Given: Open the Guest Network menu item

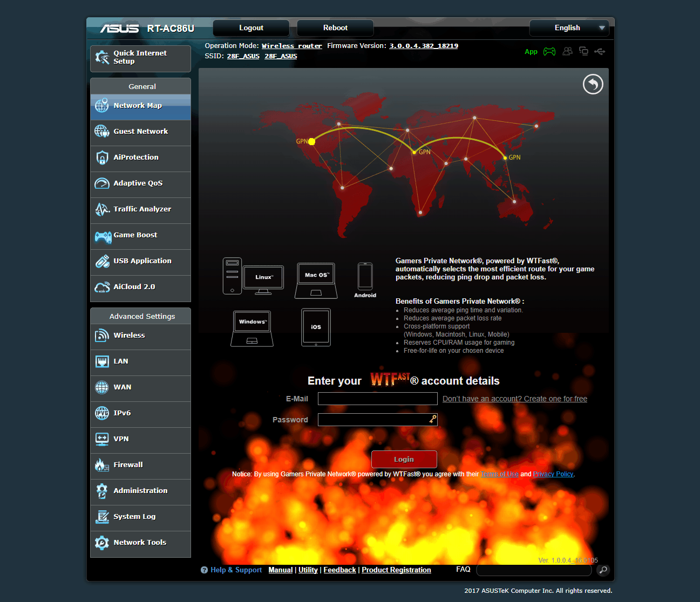Looking at the screenshot, I should (140, 132).
